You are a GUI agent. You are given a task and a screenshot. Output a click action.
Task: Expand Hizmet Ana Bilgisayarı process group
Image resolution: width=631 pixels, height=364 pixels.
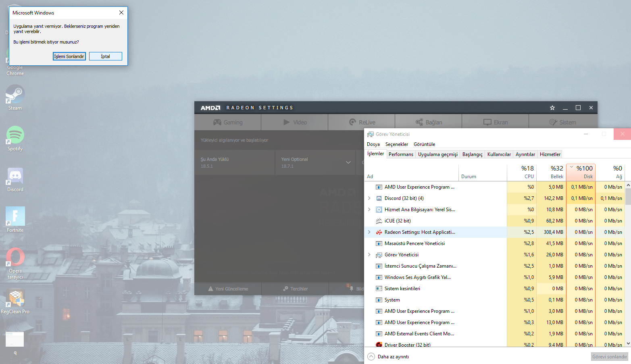pos(369,210)
